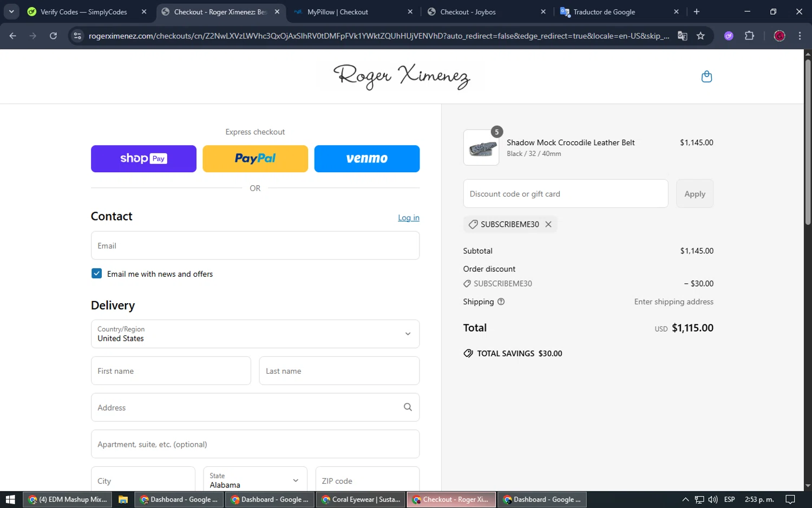Close the Verify Codes SimplyCodes tab
The height and width of the screenshot is (508, 812).
[x=143, y=11]
